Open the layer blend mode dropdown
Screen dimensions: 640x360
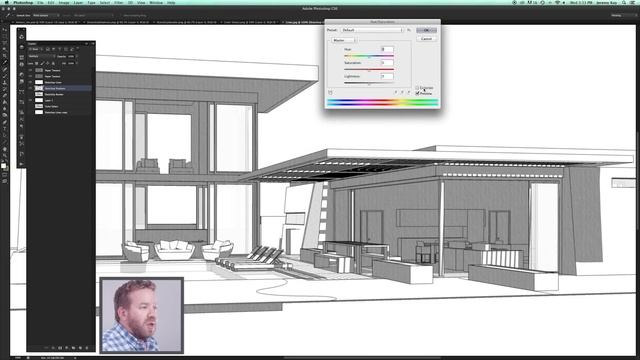42,56
